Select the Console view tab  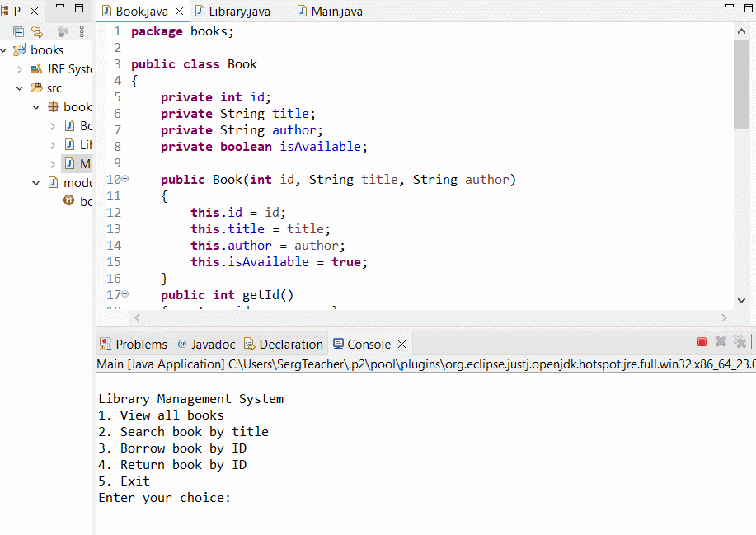coord(362,344)
